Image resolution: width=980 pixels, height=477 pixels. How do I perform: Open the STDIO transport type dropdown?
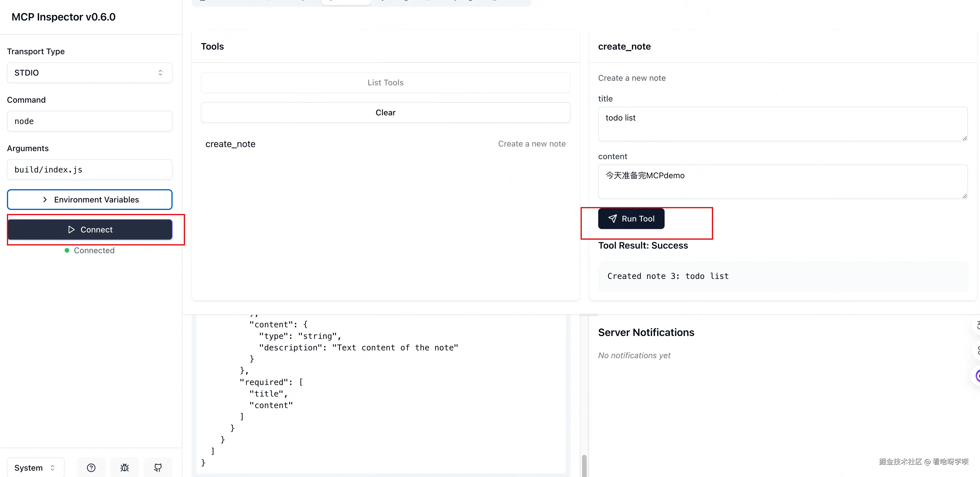click(x=89, y=73)
